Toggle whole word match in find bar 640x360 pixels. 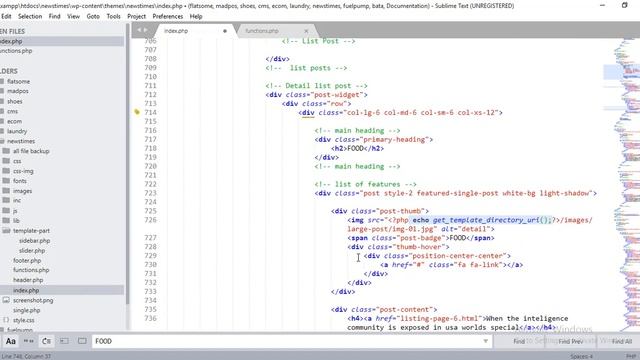pos(29,341)
